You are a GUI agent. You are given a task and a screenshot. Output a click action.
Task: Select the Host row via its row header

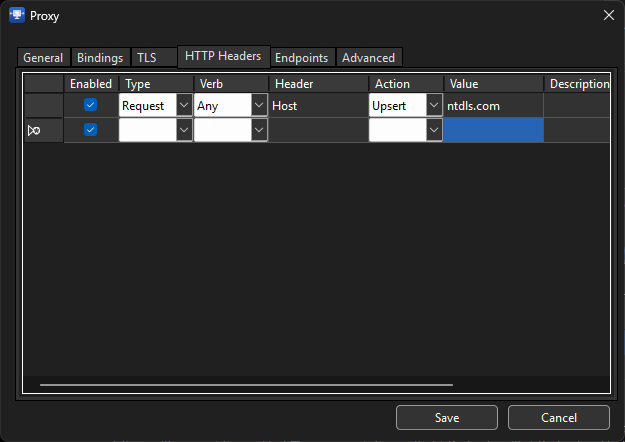click(x=43, y=106)
